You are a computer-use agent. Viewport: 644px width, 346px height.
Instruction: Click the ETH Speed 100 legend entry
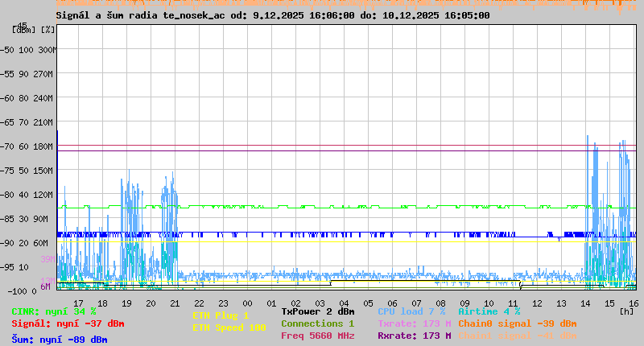[x=229, y=327]
